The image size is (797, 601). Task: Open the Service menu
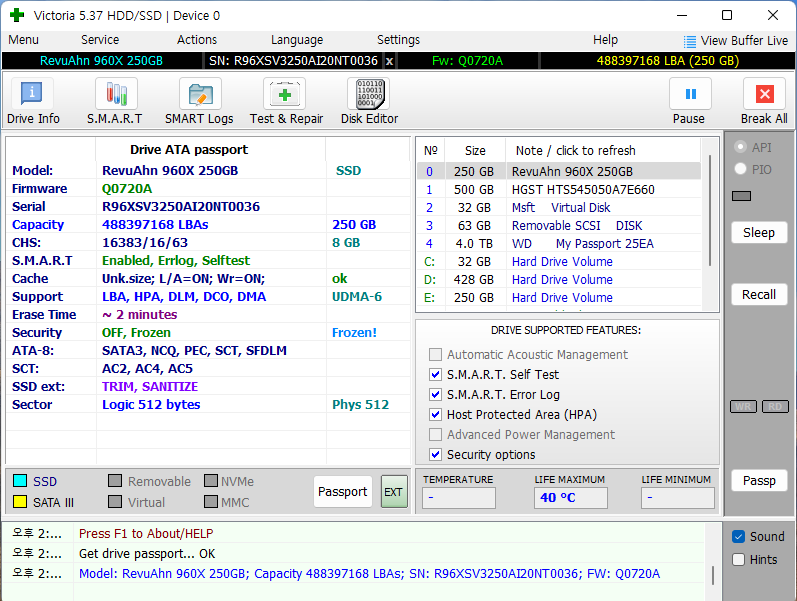pyautogui.click(x=100, y=40)
